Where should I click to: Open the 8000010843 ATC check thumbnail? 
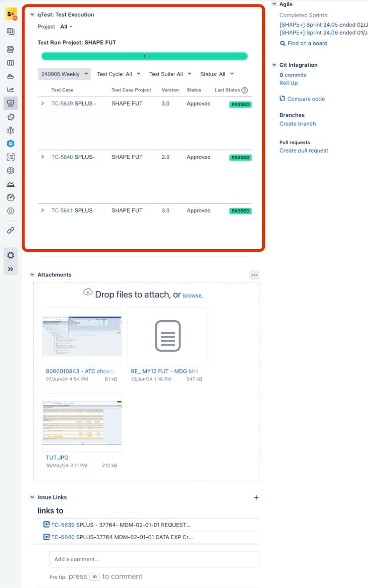tap(82, 336)
